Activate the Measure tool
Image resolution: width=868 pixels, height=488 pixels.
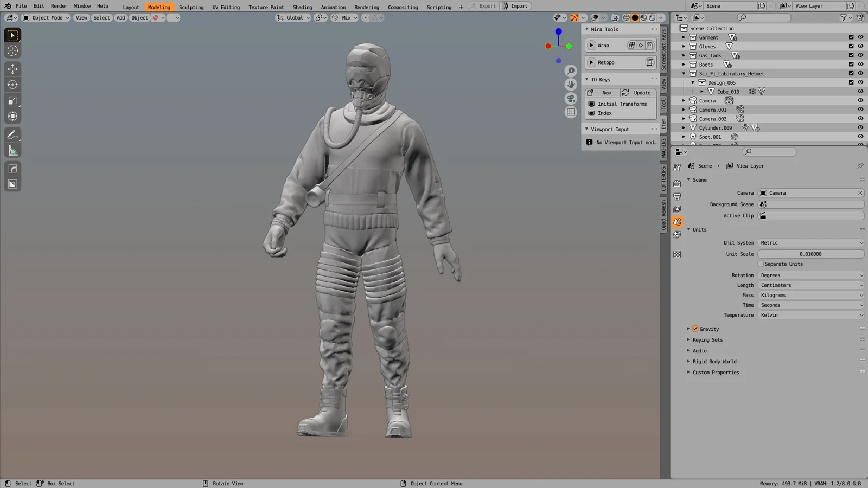coord(12,151)
